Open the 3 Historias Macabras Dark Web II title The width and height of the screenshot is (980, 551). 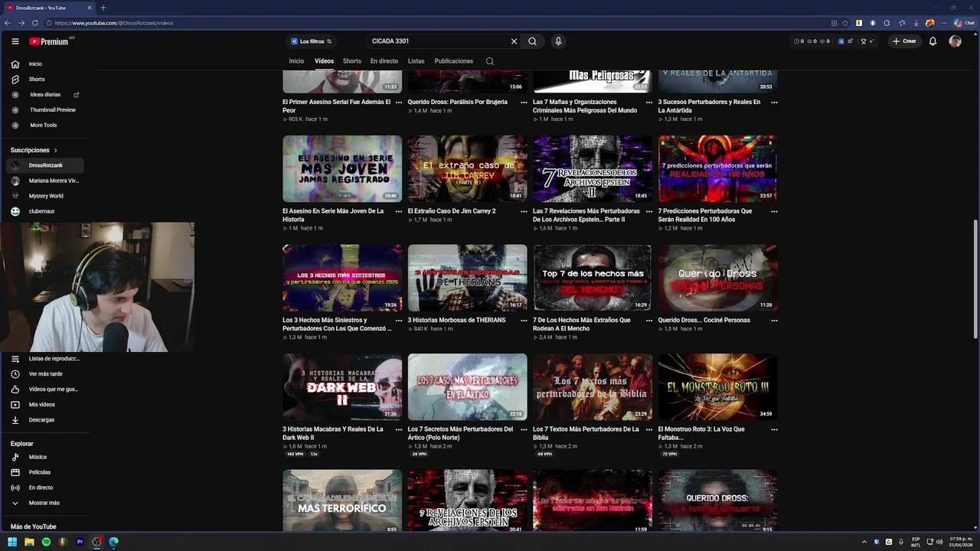[333, 434]
